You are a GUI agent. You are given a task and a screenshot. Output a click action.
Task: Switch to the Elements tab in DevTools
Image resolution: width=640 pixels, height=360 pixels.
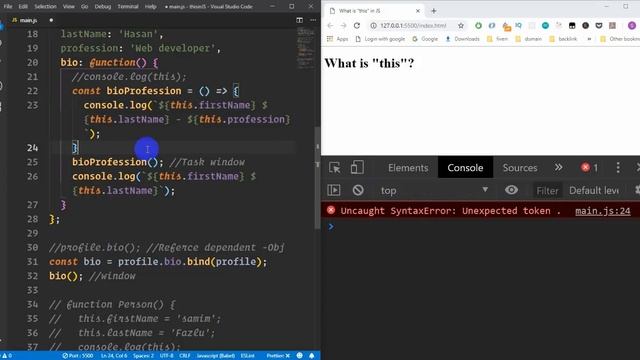pos(408,168)
